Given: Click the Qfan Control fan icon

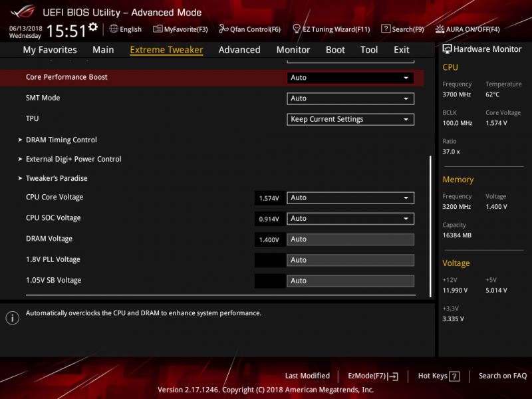Looking at the screenshot, I should (223, 29).
